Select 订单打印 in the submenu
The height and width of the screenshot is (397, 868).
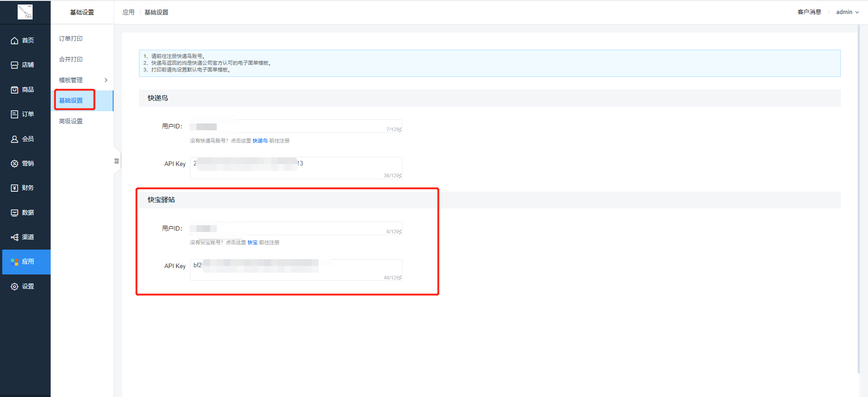71,39
